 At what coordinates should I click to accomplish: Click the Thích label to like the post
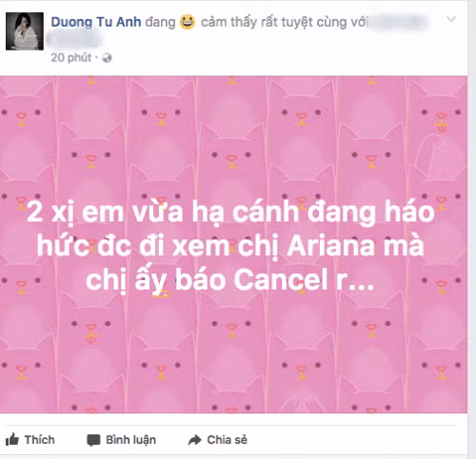pyautogui.click(x=40, y=440)
